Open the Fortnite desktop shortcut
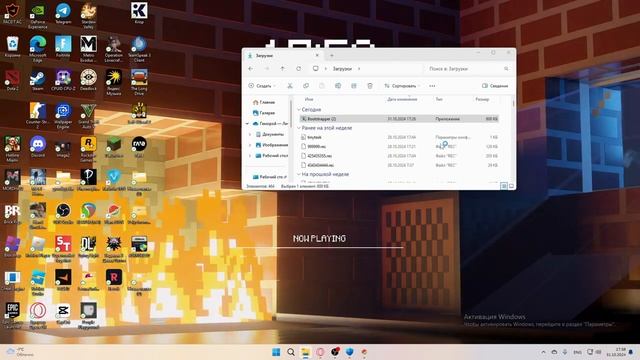This screenshot has height=360, width=640. pyautogui.click(x=63, y=47)
